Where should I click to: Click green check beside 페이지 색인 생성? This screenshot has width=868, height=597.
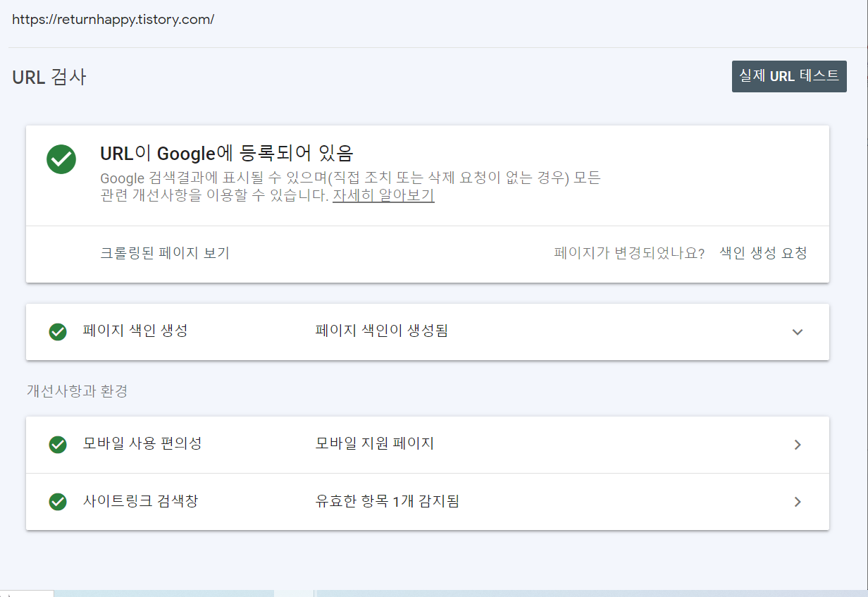pos(58,332)
